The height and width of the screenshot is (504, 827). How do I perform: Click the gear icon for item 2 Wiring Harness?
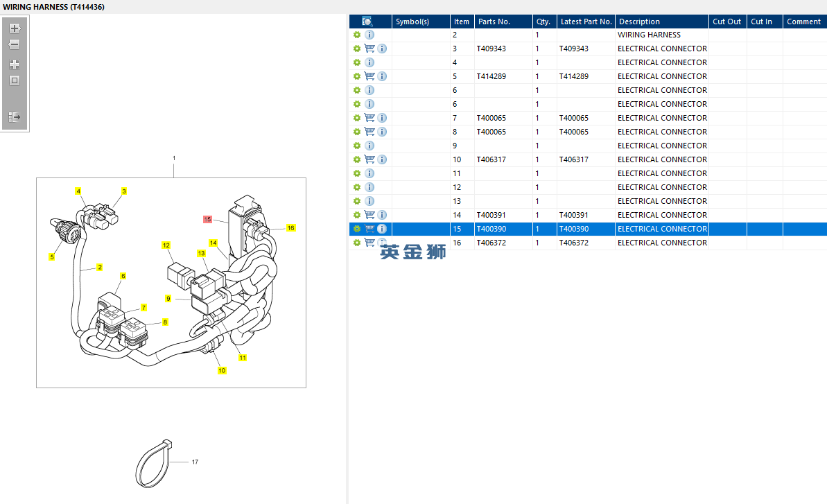357,35
